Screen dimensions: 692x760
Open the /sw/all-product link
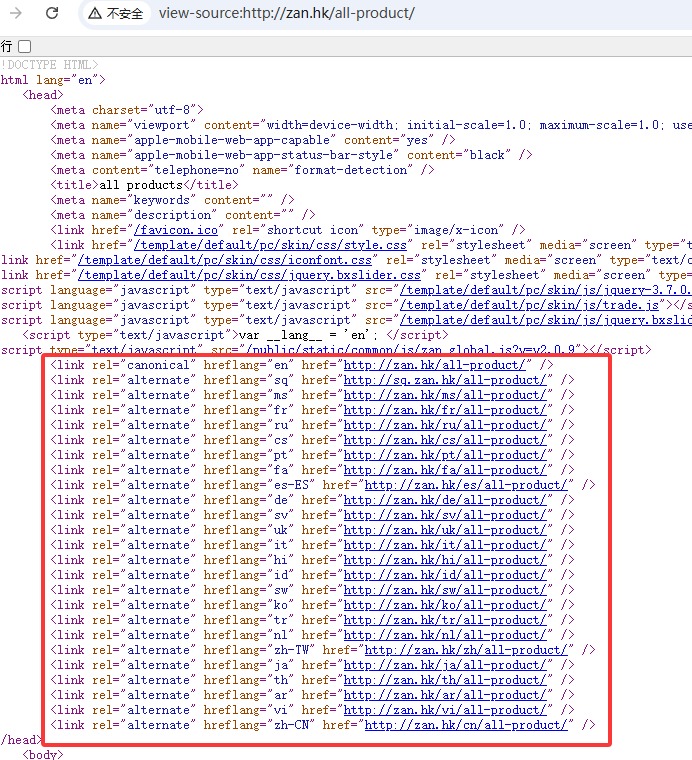(x=445, y=590)
